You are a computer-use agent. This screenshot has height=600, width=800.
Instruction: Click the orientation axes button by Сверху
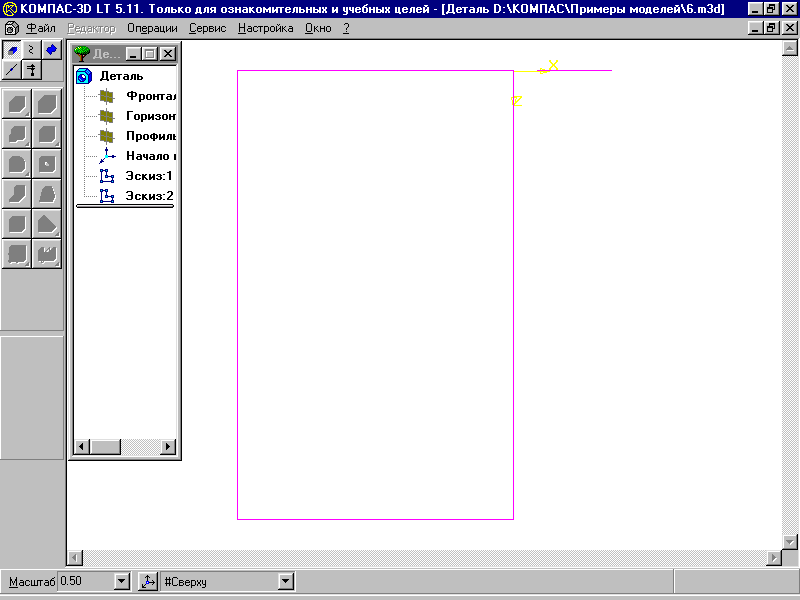coord(148,582)
